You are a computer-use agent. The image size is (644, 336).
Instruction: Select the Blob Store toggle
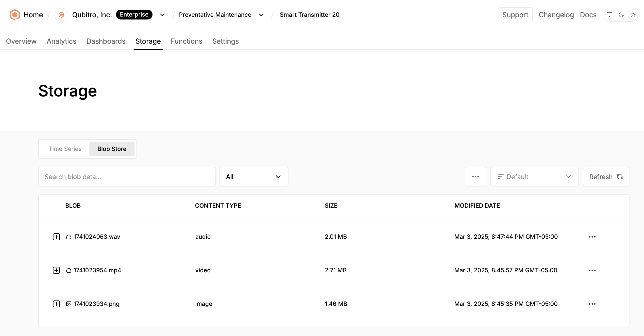point(112,149)
